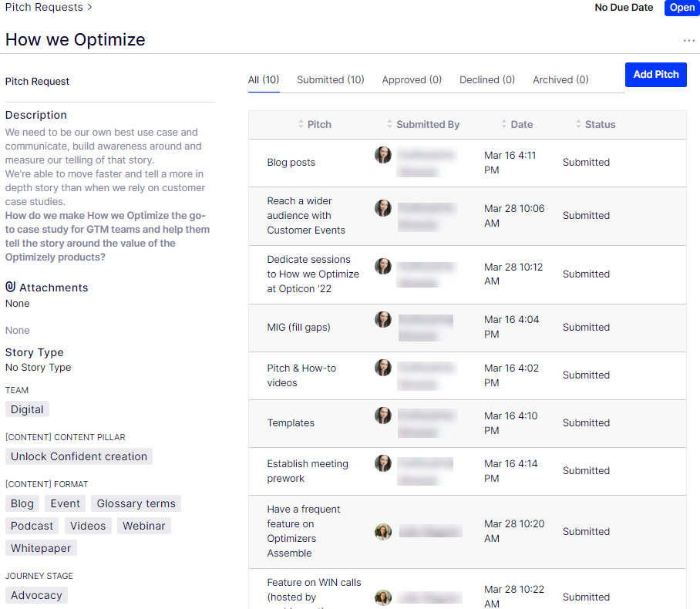Click the Whitepaper format tag
700x609 pixels.
coord(41,548)
